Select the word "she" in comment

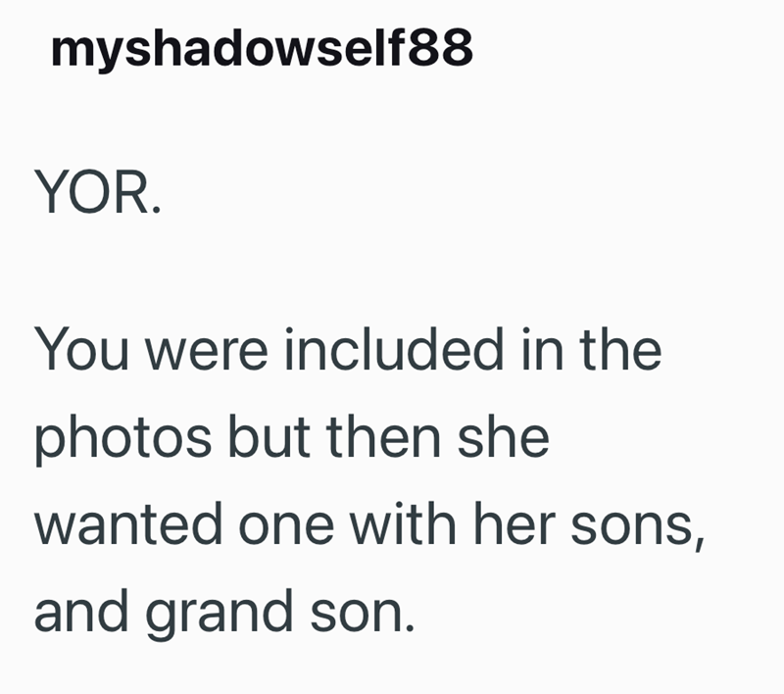(503, 436)
